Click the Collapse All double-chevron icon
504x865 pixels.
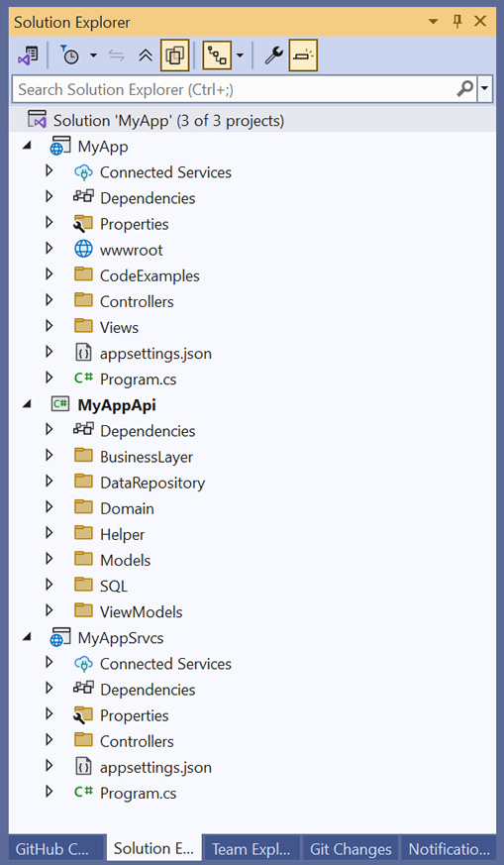tap(146, 55)
